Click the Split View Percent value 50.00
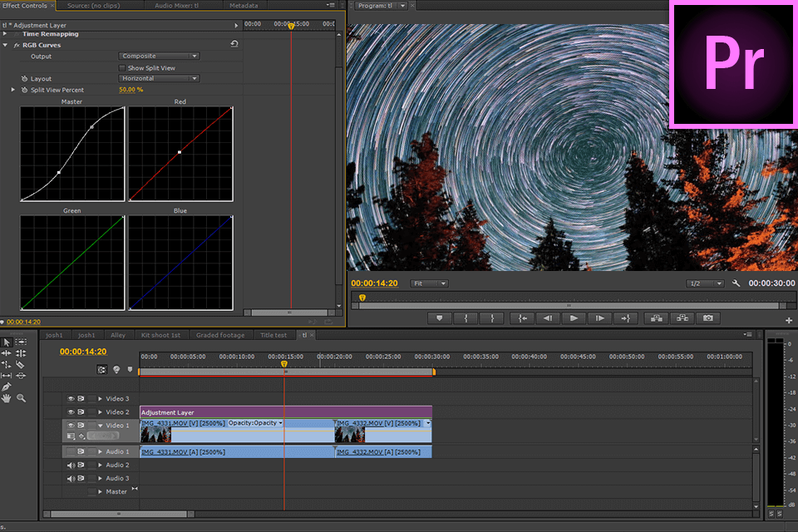798x532 pixels. click(128, 90)
